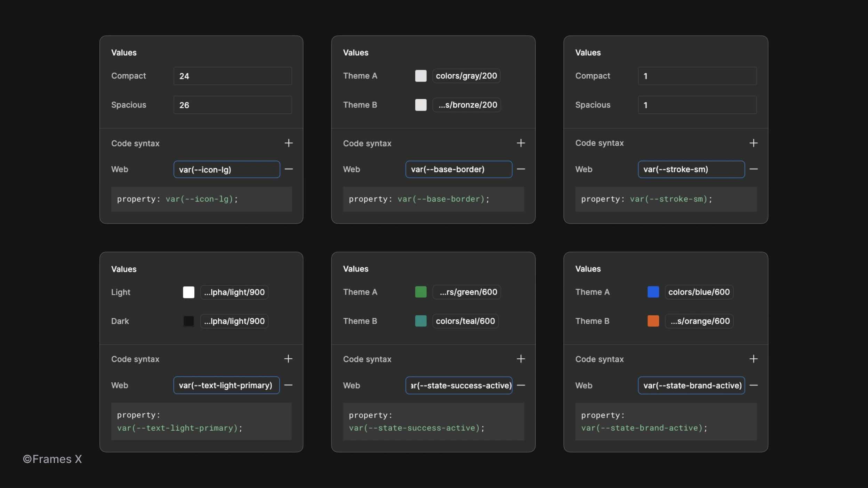Click the code snippet with var(--text-light-primary);
This screenshot has width=868, height=488.
coord(201,421)
